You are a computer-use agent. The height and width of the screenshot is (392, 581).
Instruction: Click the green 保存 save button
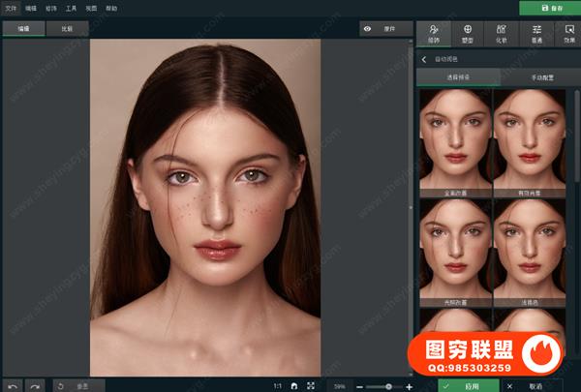[x=547, y=8]
